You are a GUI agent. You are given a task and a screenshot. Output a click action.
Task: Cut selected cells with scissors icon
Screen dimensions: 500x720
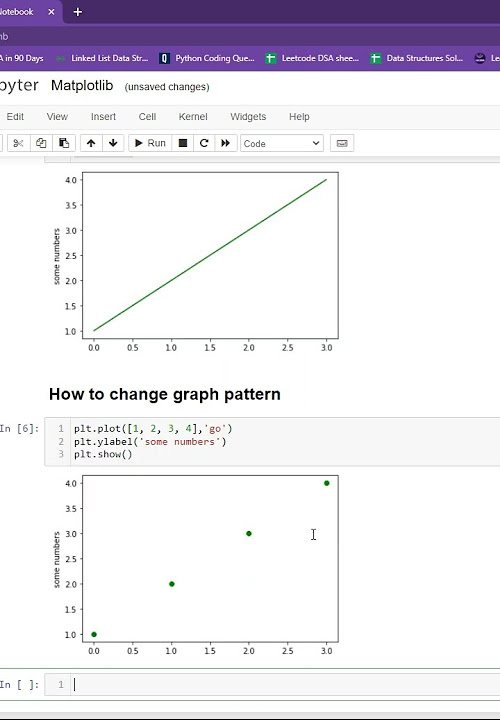coord(18,143)
